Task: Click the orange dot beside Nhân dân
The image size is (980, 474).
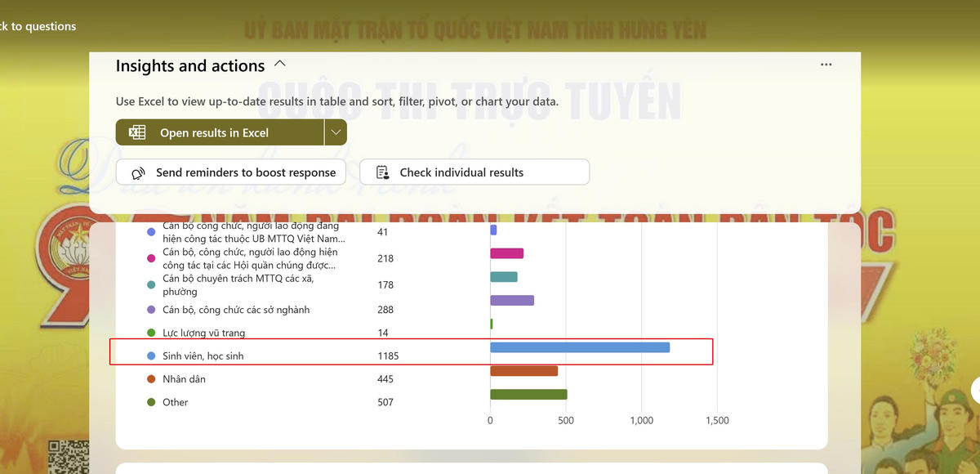Action: 151,379
